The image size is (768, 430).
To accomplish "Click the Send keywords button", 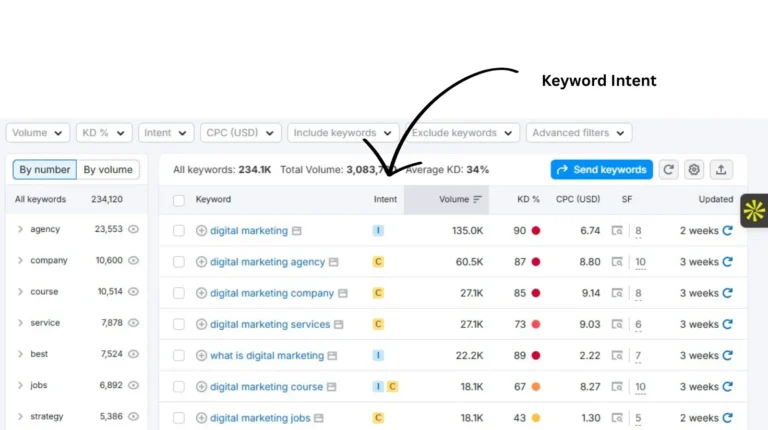I will [x=601, y=169].
